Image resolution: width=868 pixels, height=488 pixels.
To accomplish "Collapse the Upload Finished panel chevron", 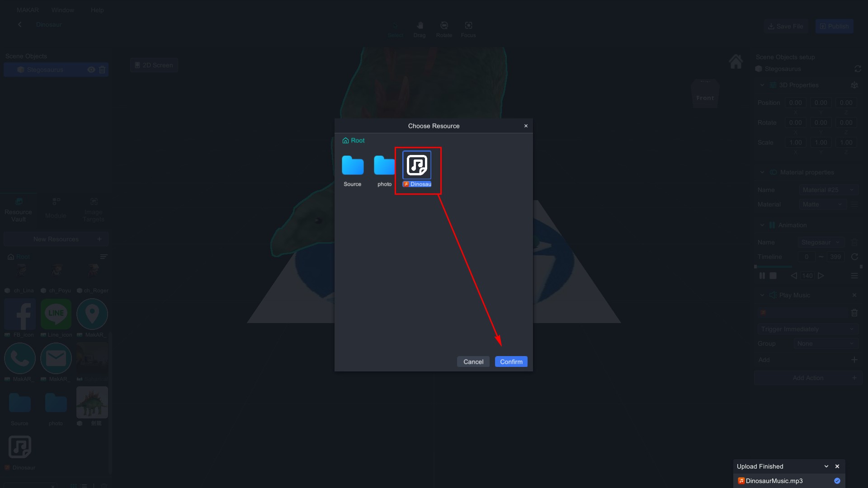I will (x=826, y=466).
